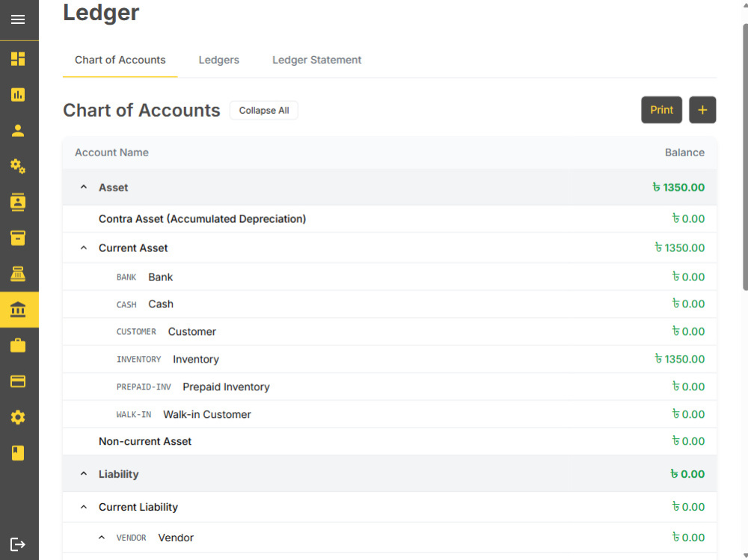Viewport: 748px width, 560px height.
Task: Select the Bank account row
Action: [x=389, y=277]
